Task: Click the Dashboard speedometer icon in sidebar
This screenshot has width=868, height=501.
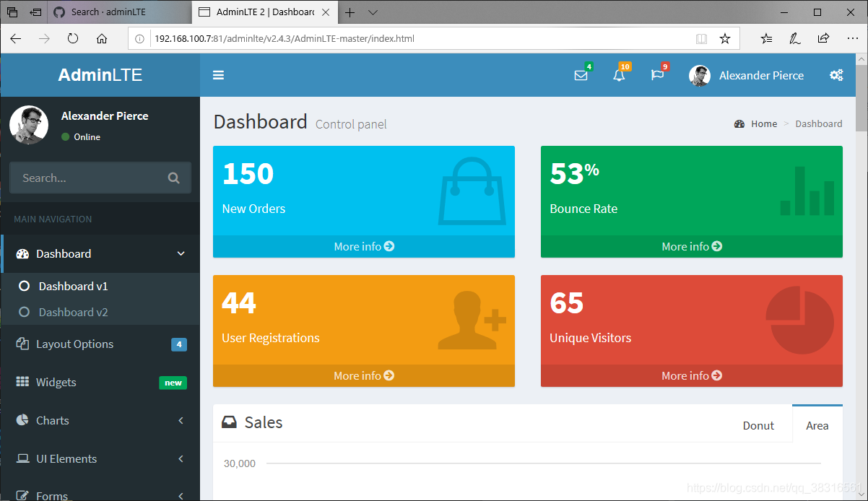Action: click(x=22, y=253)
